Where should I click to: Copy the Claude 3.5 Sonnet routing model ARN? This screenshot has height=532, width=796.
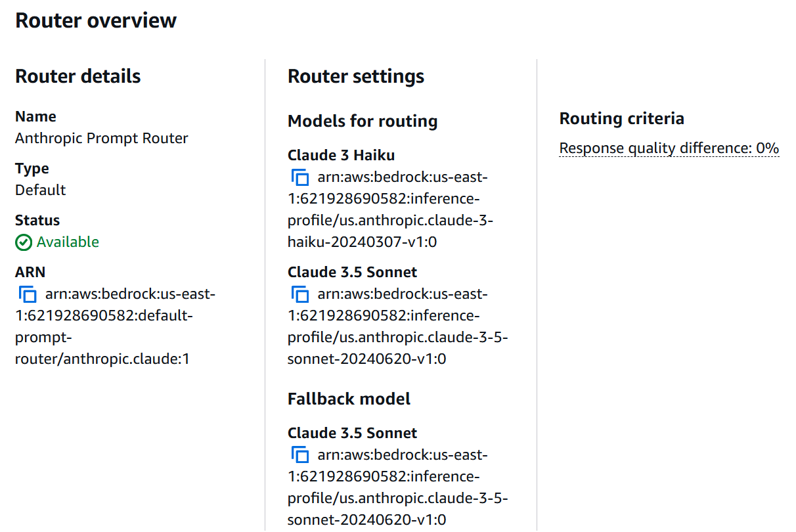coord(299,294)
